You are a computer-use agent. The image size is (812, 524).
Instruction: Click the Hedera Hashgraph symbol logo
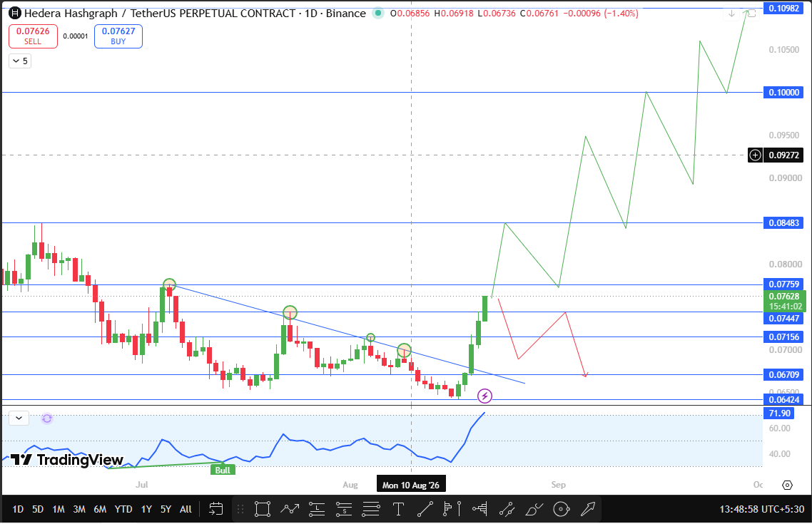tap(15, 14)
